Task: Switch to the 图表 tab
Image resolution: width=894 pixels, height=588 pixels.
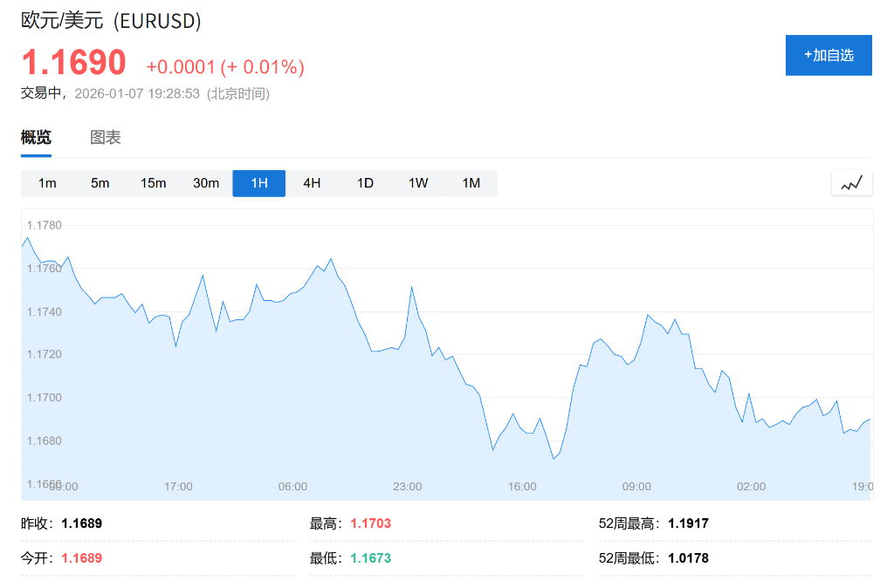Action: pyautogui.click(x=105, y=137)
